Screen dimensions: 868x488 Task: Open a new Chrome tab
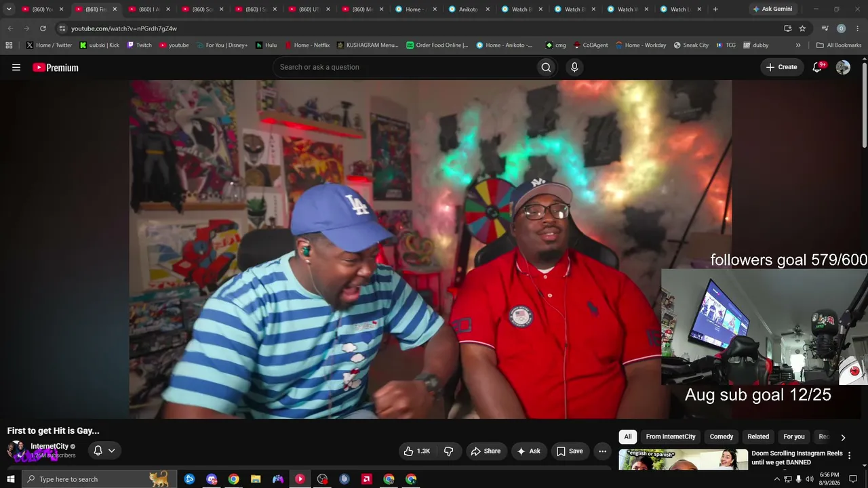715,9
